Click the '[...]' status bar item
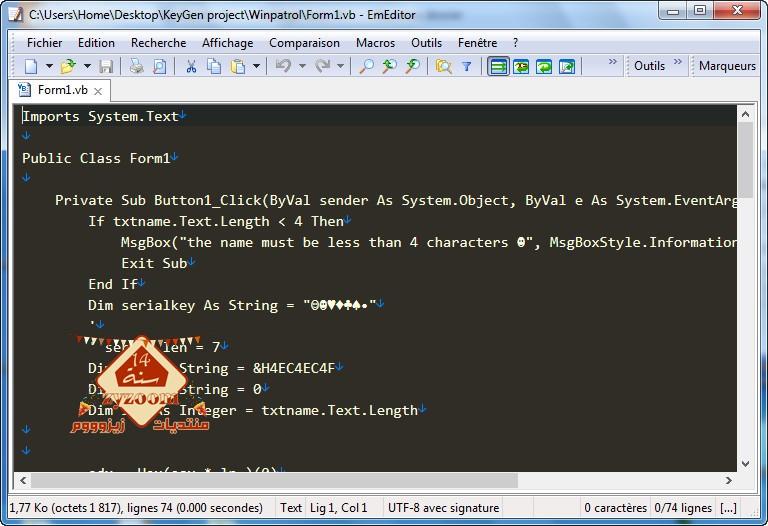Image resolution: width=768 pixels, height=526 pixels. (728, 508)
